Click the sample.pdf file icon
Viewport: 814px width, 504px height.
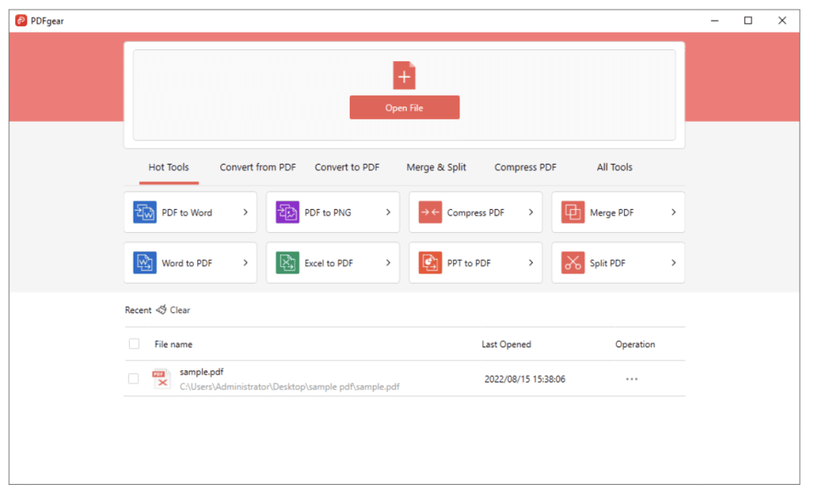(161, 379)
